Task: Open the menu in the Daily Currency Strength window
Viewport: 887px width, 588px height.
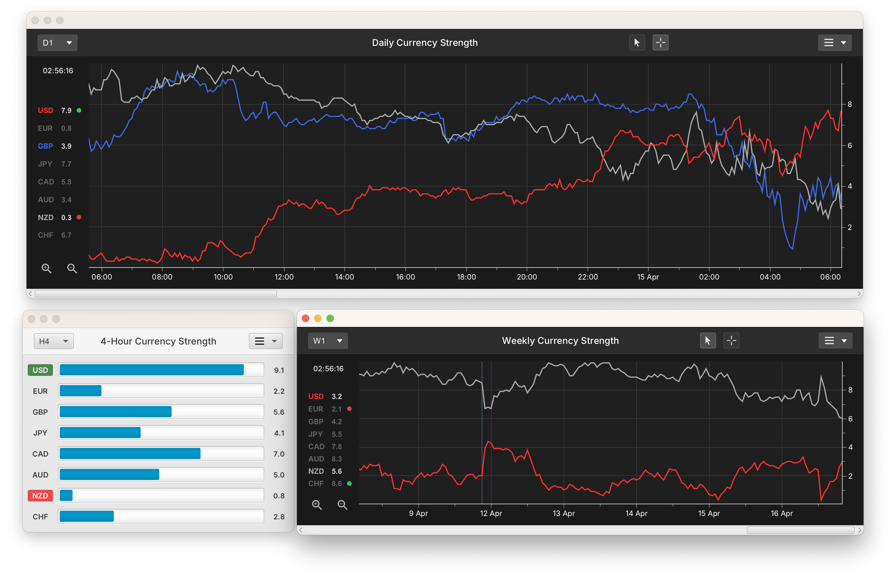Action: tap(835, 42)
